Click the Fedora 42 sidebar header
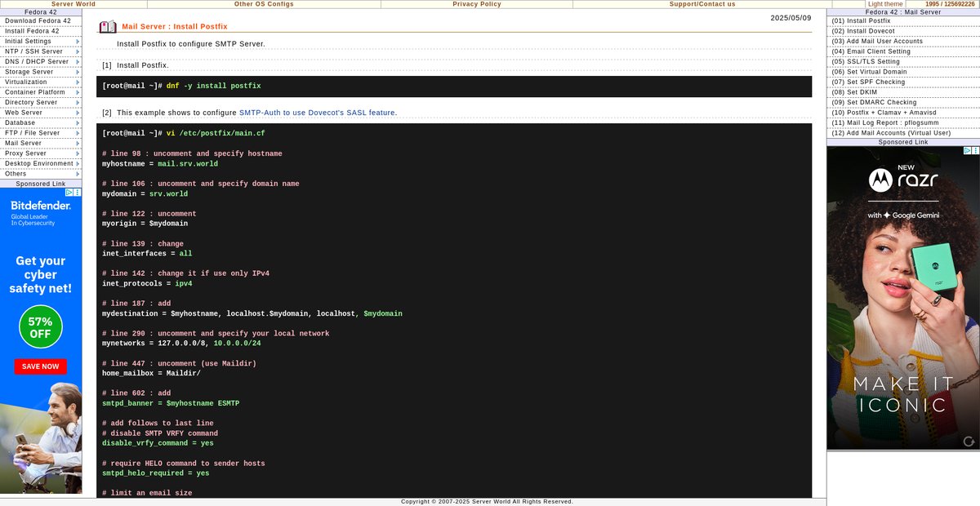This screenshot has width=980, height=506. click(x=41, y=12)
